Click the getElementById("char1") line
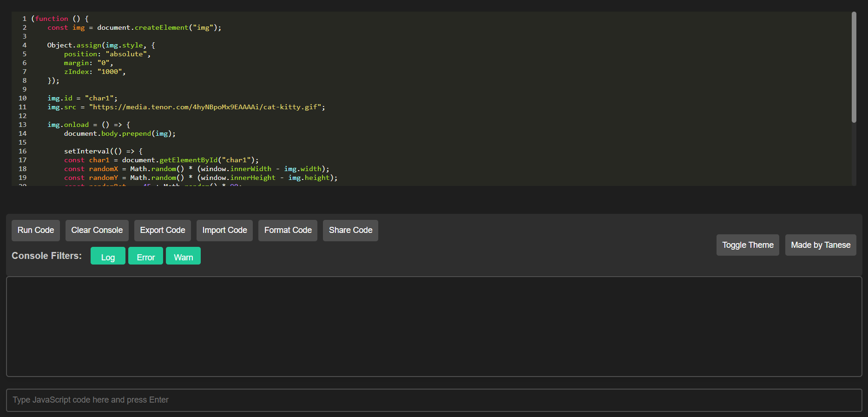 [x=161, y=160]
